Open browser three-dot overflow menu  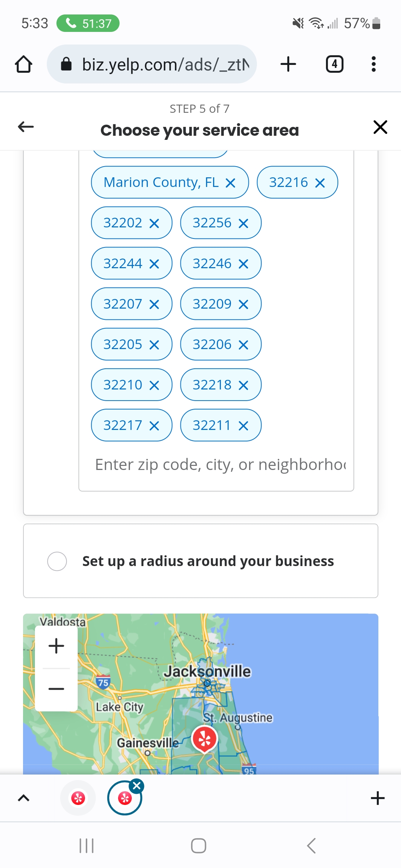[374, 64]
